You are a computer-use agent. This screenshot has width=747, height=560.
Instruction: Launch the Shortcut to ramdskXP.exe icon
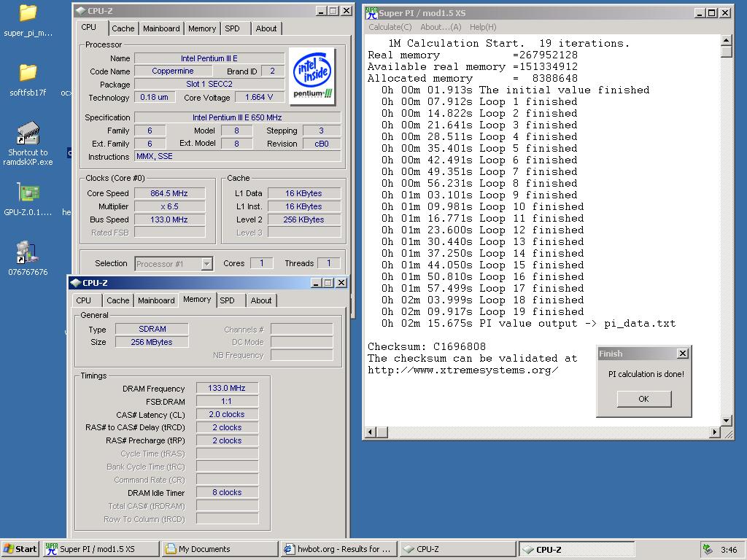(x=28, y=143)
